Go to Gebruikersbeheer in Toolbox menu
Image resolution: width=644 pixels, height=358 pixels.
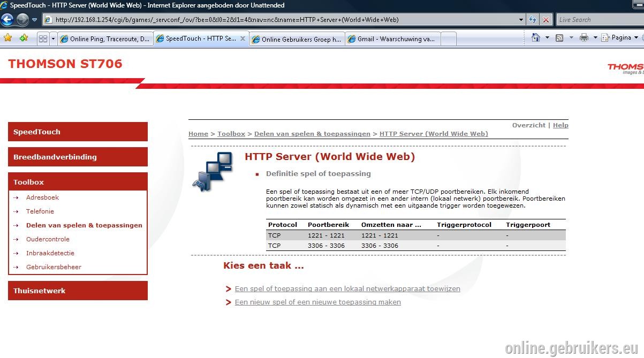point(54,267)
